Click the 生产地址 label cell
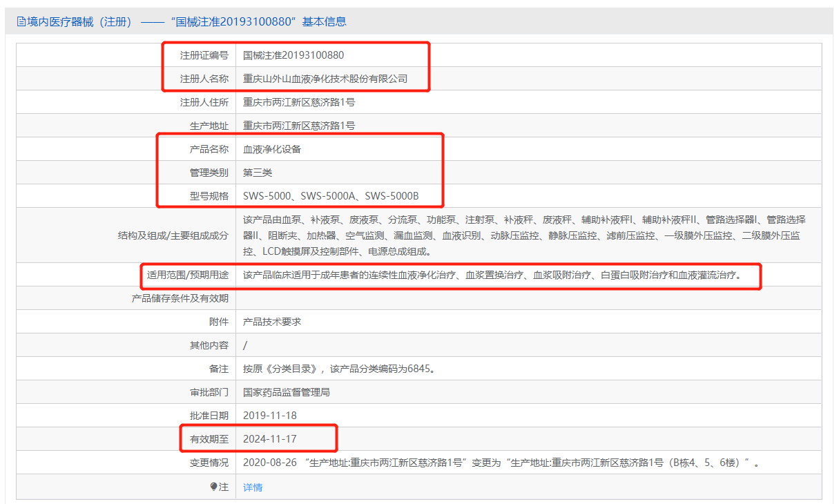 coord(126,126)
